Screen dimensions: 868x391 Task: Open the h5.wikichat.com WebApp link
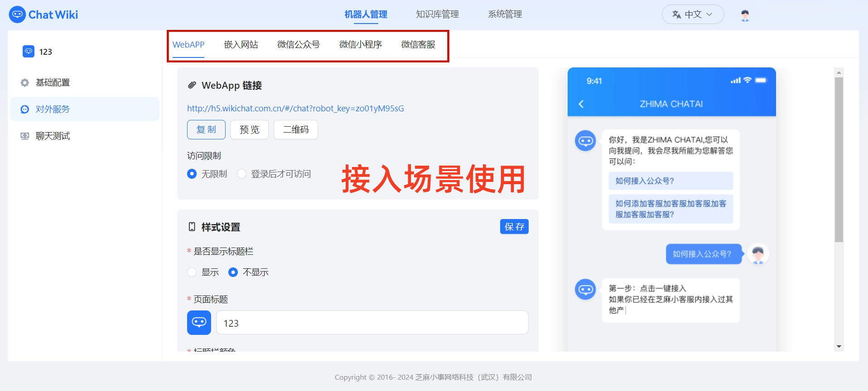tap(295, 108)
